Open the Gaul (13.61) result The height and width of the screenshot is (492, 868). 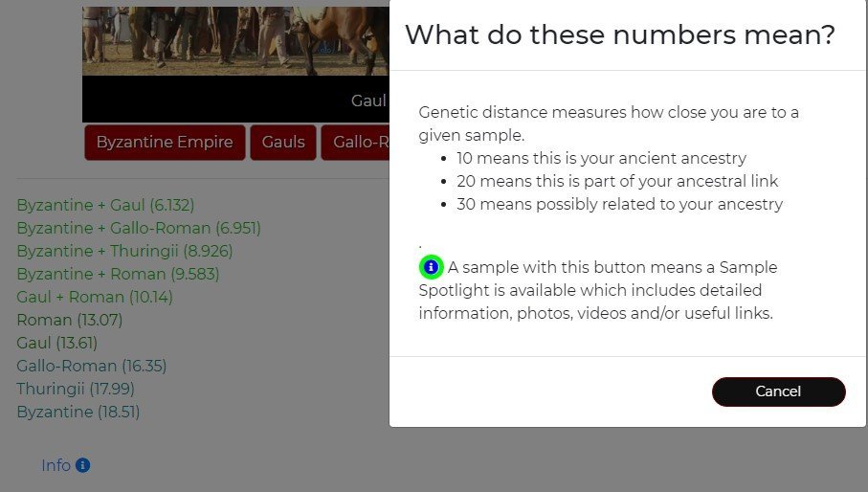coord(57,343)
